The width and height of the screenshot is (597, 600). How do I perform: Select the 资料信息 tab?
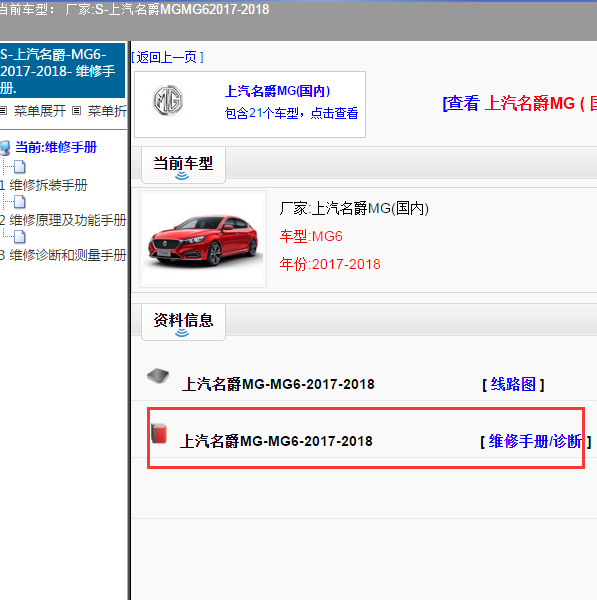[183, 322]
